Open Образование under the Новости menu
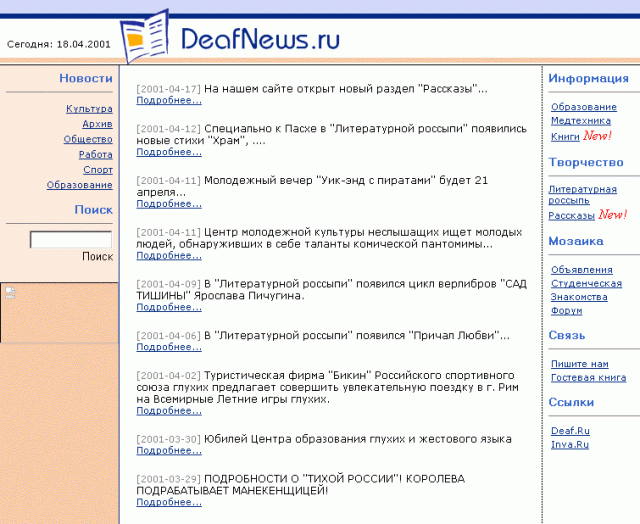 click(80, 185)
